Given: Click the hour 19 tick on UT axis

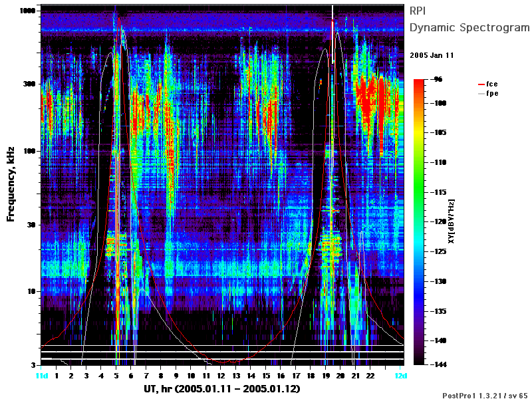Looking at the screenshot, I should point(326,376).
